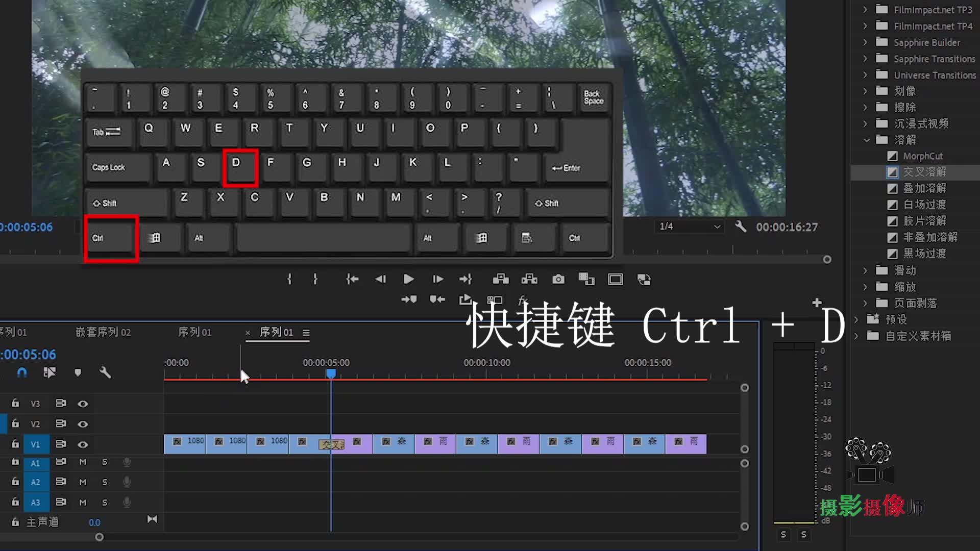This screenshot has height=551, width=980.
Task: Click the Play button in the program monitor
Action: (408, 279)
